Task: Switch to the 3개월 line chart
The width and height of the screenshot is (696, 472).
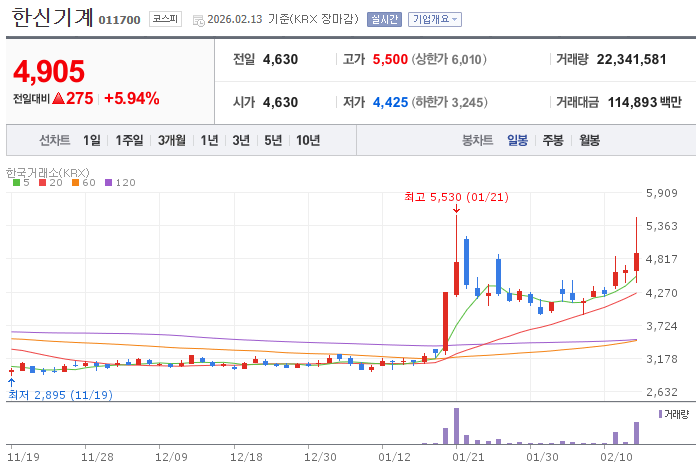Action: 172,140
